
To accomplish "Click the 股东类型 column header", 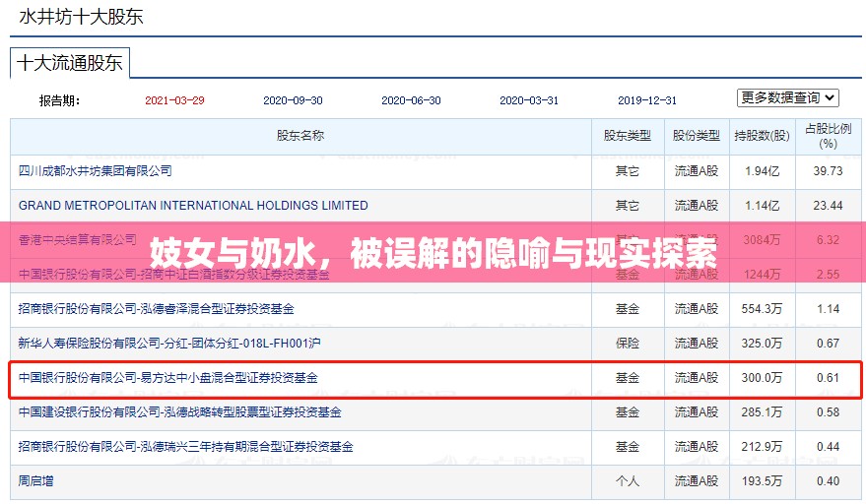I will point(628,135).
